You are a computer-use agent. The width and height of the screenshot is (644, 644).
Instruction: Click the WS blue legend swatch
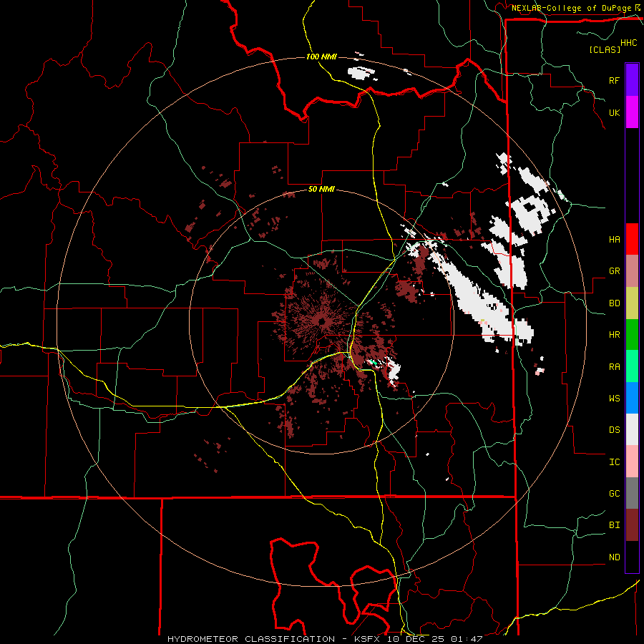point(632,398)
